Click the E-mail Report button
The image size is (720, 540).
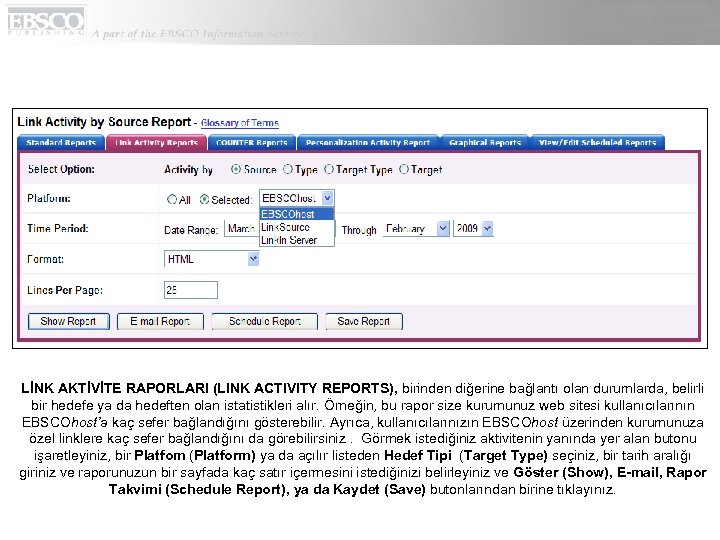click(160, 321)
